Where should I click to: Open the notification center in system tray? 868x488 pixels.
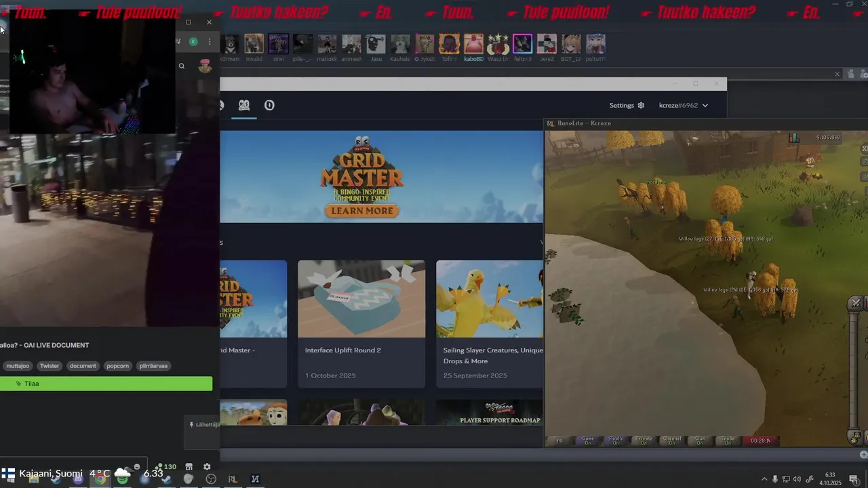click(854, 479)
